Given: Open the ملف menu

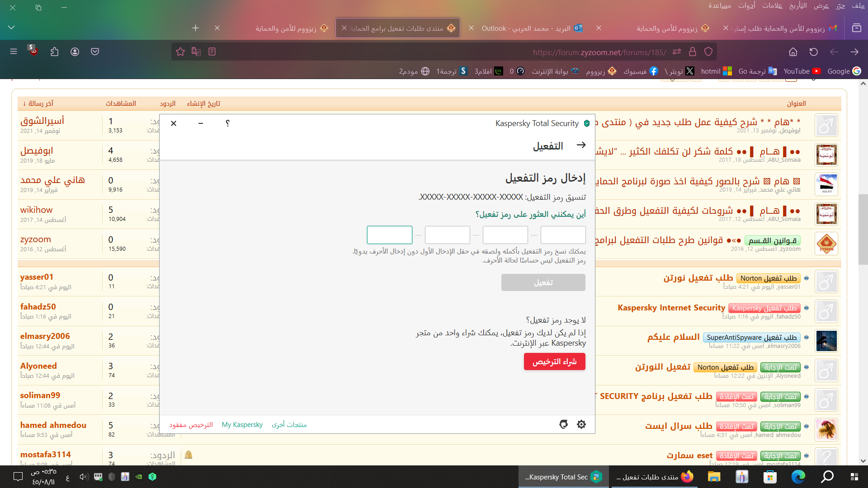Looking at the screenshot, I should (858, 5).
